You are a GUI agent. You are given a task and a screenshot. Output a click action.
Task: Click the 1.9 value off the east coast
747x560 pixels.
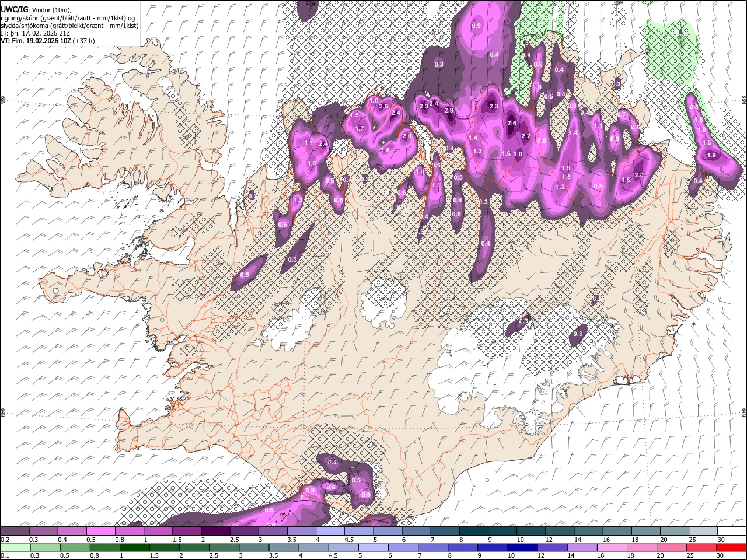coord(711,155)
